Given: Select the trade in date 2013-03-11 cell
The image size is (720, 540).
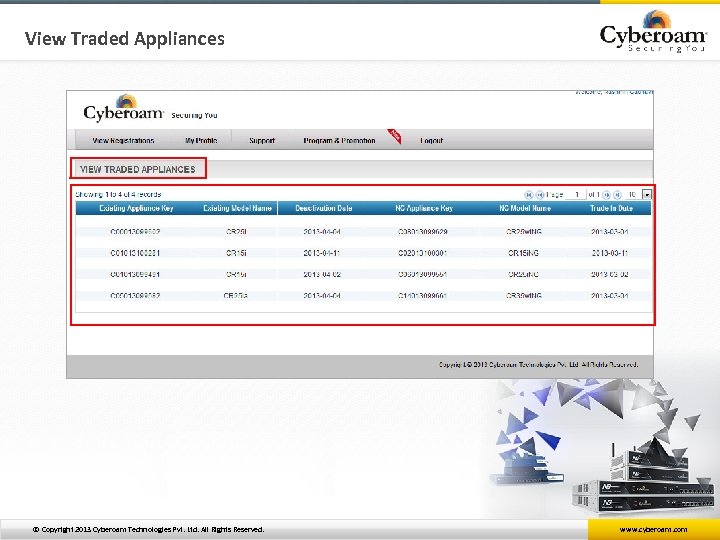Looking at the screenshot, I should pyautogui.click(x=610, y=253).
